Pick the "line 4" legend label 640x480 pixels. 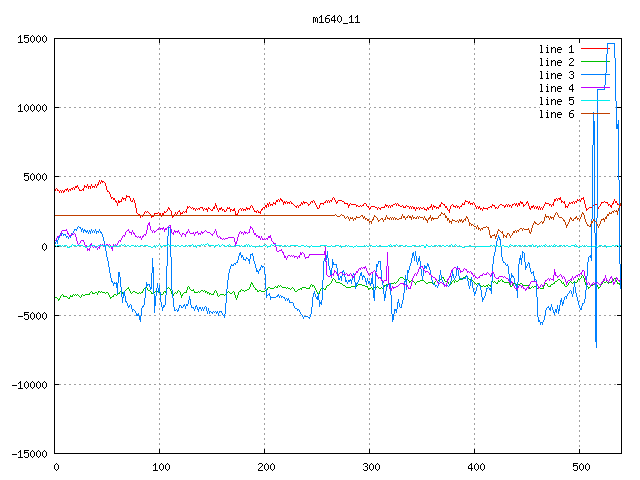pos(556,88)
